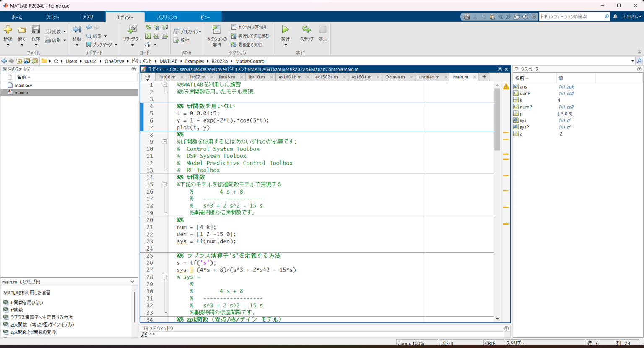Open the Profiler (プロファイラー) tool
Screen dimensions: 644x348
188,31
